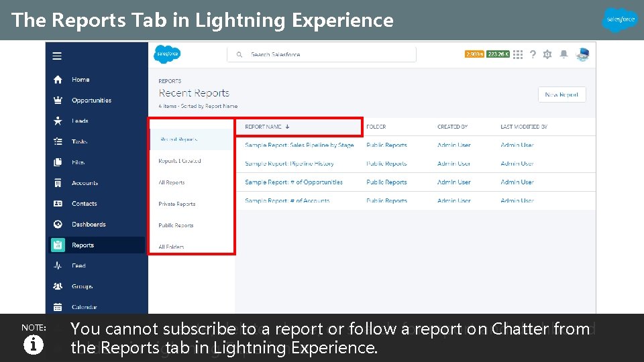Click the orange 2.903 s performance badge
Viewport: 644px width, 362px height.
click(x=474, y=54)
